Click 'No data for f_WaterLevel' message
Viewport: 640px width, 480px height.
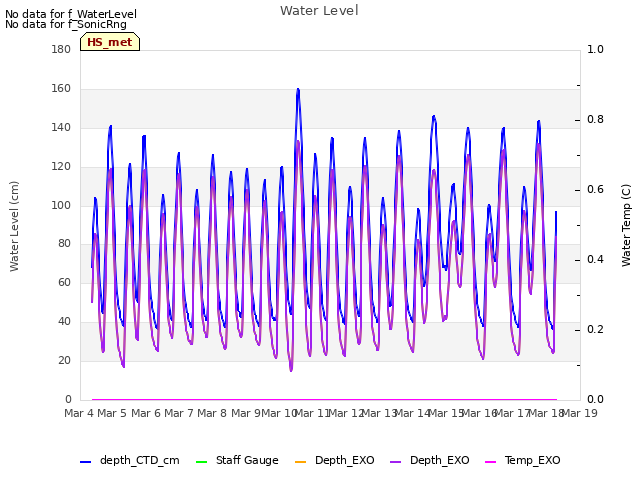click(x=71, y=14)
